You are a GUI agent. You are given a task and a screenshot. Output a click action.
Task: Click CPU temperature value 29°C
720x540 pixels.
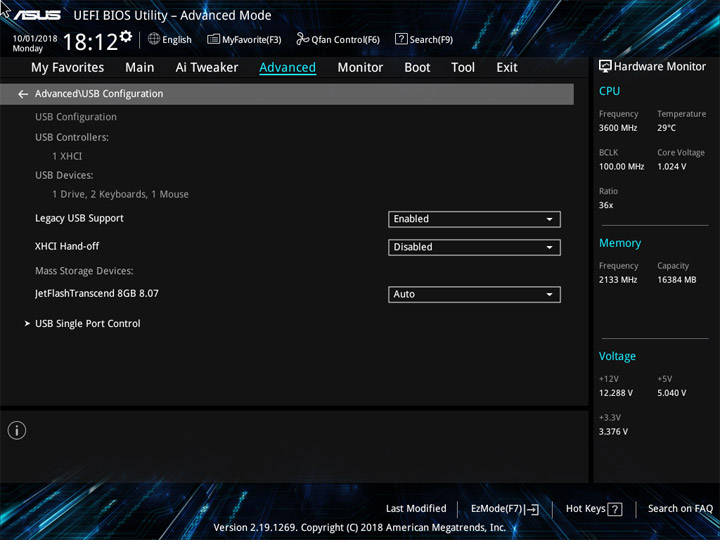tap(667, 128)
